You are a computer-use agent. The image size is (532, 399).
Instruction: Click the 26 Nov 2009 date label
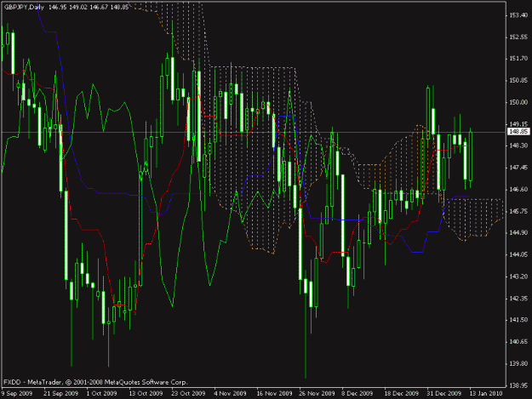click(317, 393)
